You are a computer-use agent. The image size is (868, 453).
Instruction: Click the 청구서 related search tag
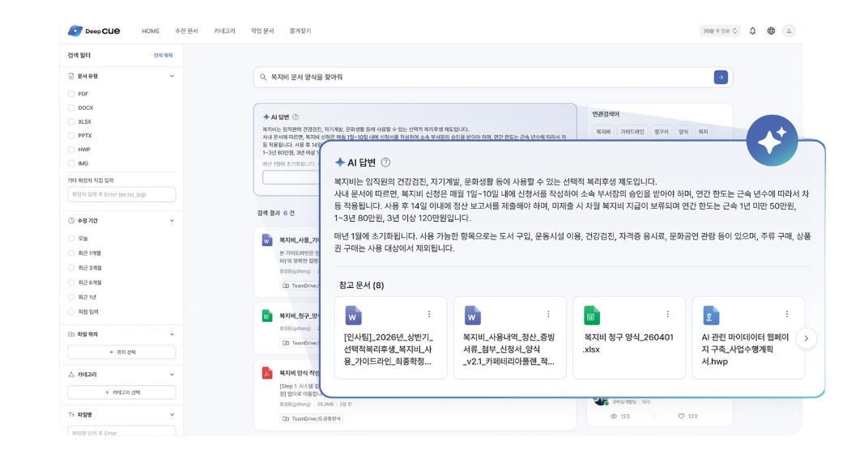coord(661,132)
